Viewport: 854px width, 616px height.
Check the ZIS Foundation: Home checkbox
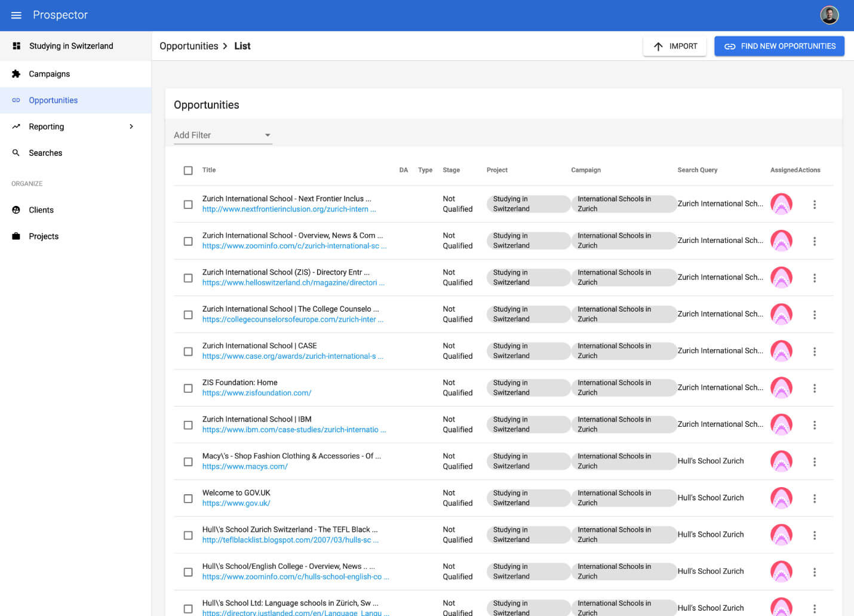[188, 389]
